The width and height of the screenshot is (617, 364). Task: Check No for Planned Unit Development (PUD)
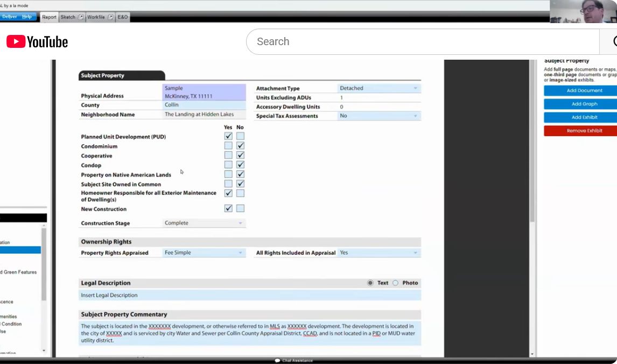pyautogui.click(x=240, y=136)
